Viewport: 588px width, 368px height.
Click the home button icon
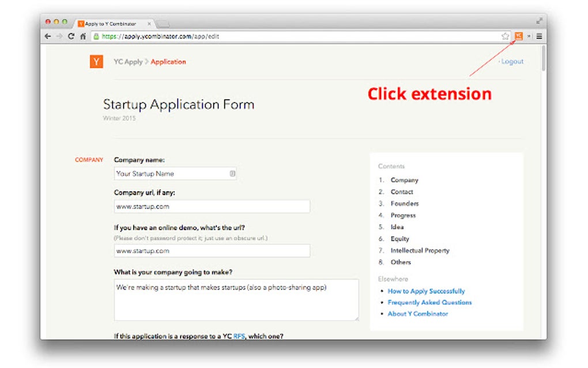point(84,36)
